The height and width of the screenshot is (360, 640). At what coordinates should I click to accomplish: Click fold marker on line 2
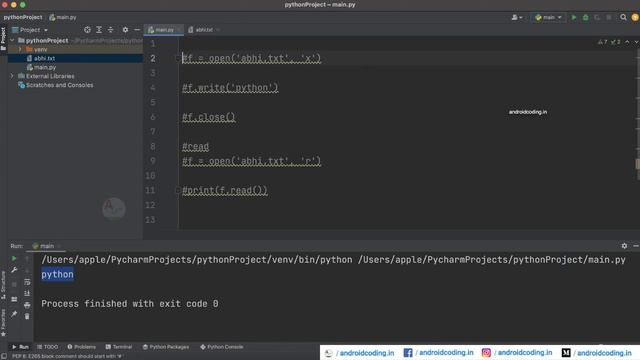coord(178,58)
